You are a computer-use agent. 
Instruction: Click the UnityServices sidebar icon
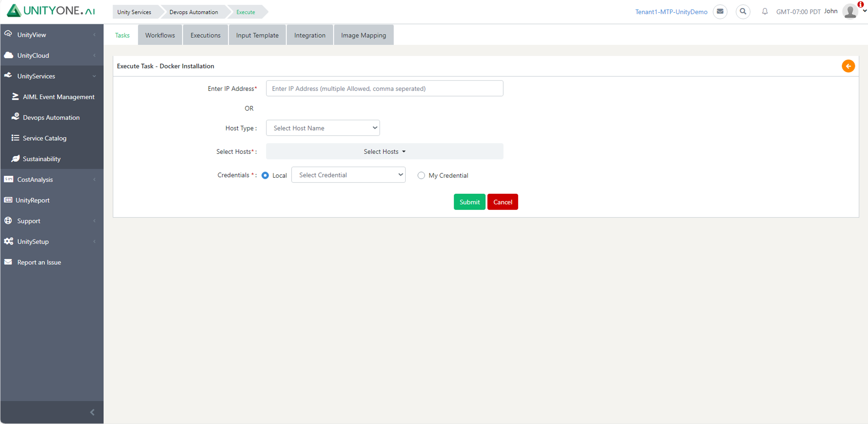coord(8,76)
